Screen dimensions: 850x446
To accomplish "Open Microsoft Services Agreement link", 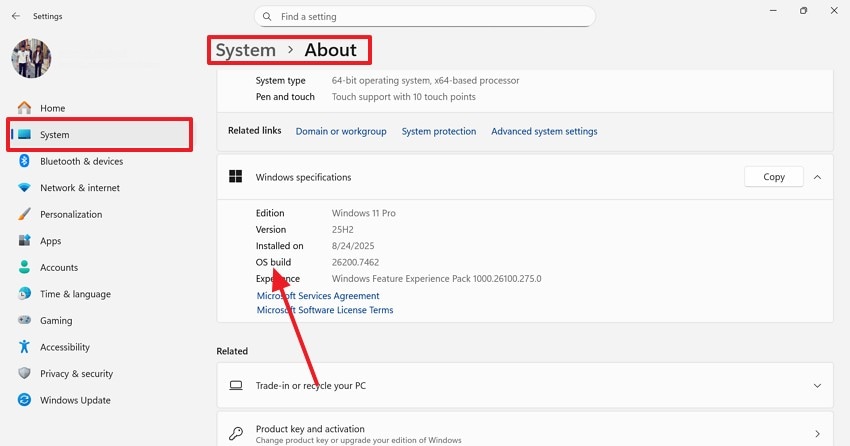I will [318, 296].
